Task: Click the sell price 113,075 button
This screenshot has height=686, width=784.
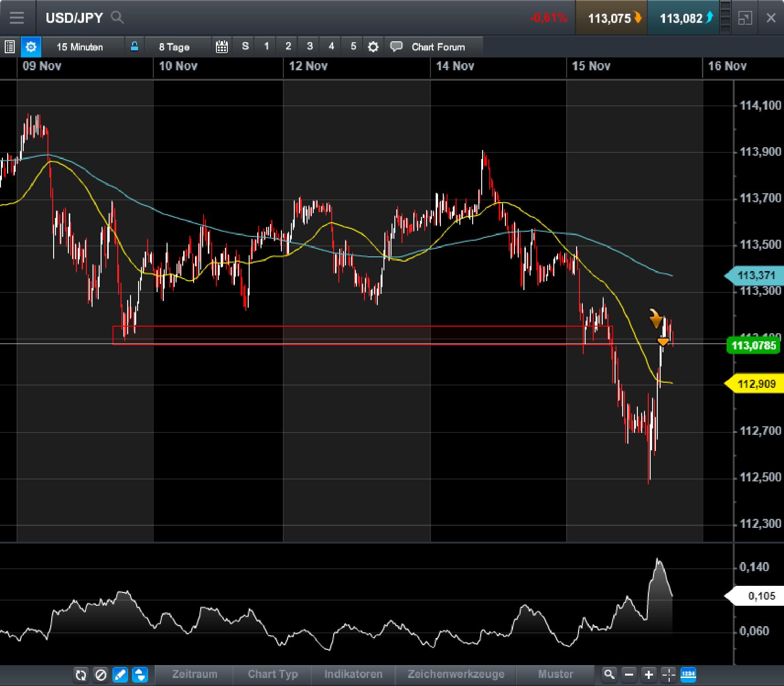Action: [x=611, y=18]
